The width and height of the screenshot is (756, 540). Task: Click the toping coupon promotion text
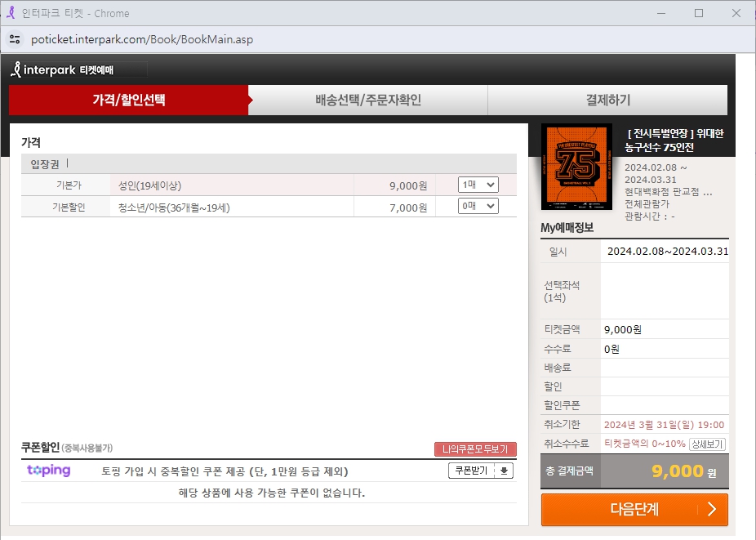tap(225, 471)
